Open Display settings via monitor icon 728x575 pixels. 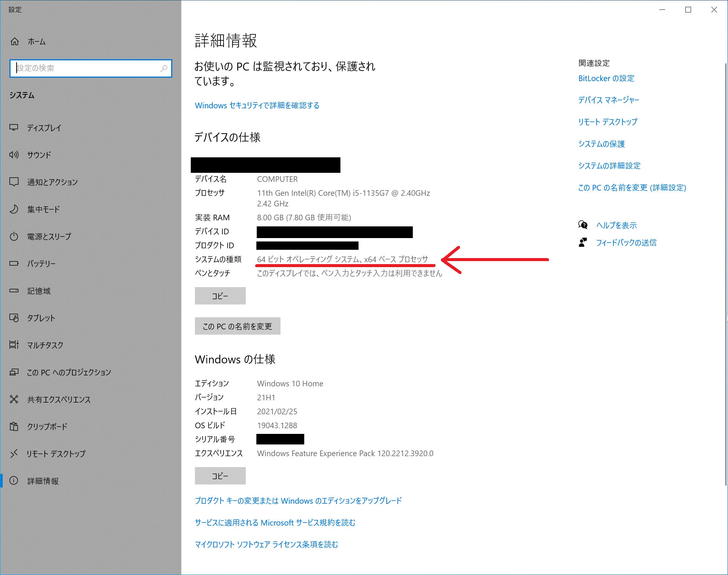(x=14, y=128)
